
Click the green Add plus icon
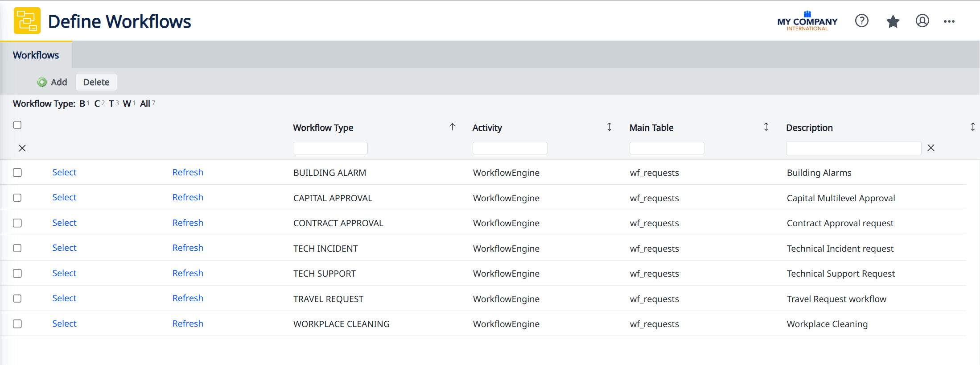click(x=42, y=82)
